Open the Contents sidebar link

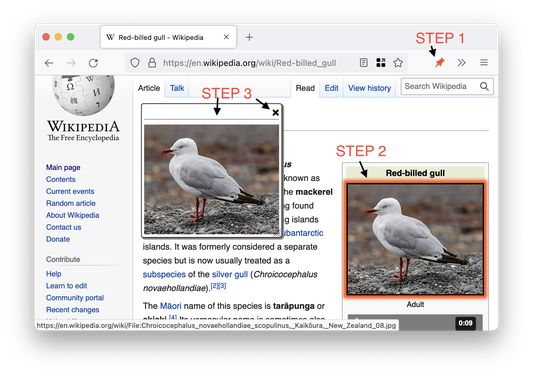(x=61, y=179)
